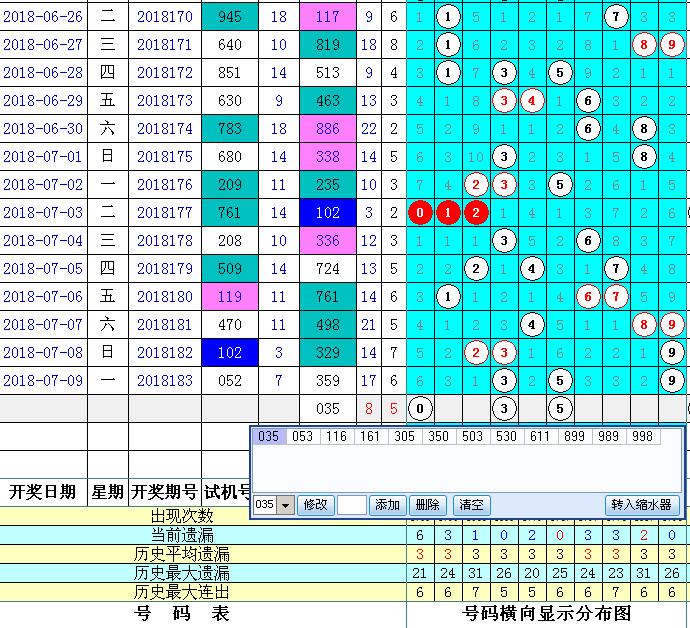Click red circled 1 in row 2018177
Image resolution: width=690 pixels, height=628 pixels.
(x=449, y=213)
